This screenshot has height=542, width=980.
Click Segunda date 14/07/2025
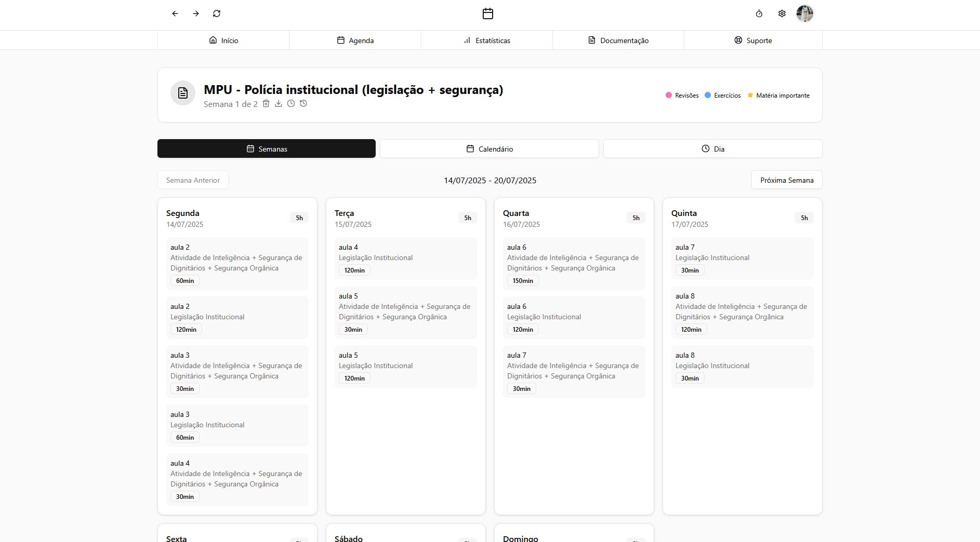click(x=184, y=224)
